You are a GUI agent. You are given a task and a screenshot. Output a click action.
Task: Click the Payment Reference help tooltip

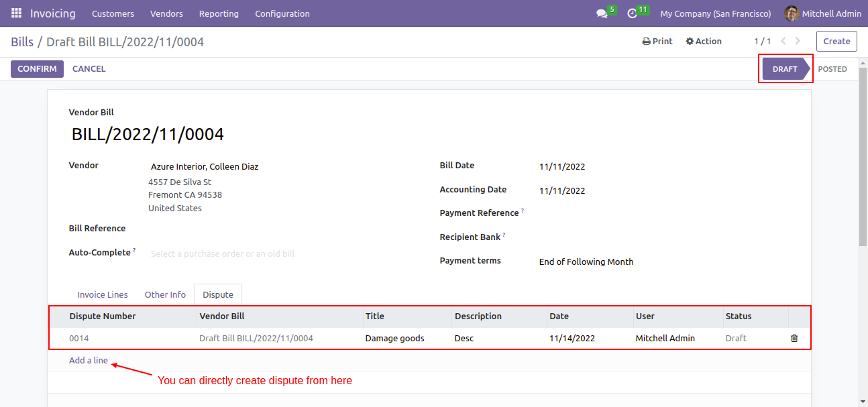click(x=523, y=211)
